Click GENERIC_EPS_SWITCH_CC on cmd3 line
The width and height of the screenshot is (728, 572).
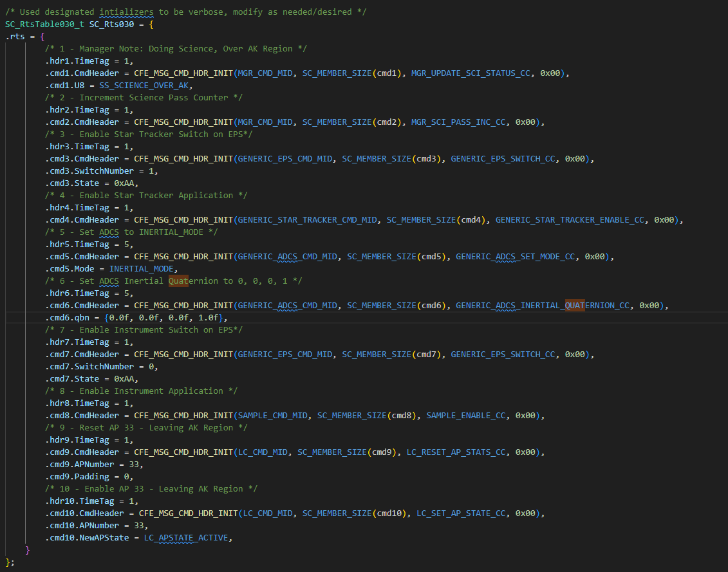[503, 159]
